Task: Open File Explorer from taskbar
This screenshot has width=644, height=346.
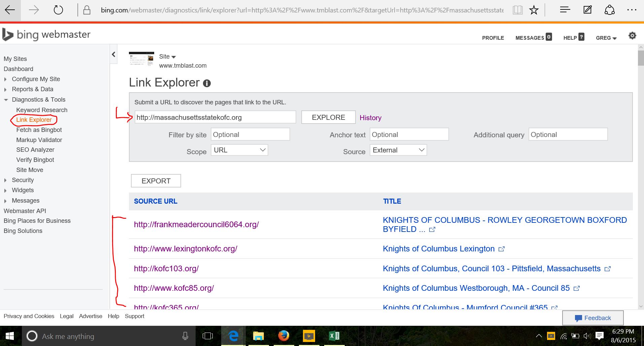Action: (x=258, y=336)
